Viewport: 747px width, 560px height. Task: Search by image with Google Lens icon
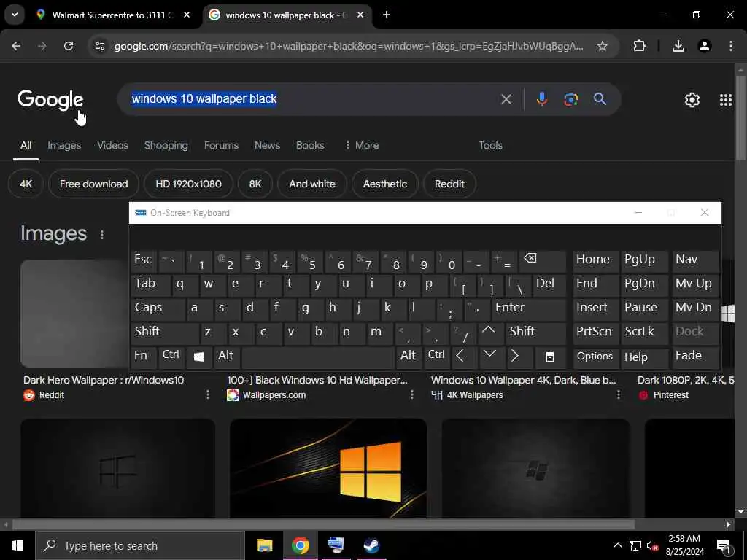(x=570, y=99)
